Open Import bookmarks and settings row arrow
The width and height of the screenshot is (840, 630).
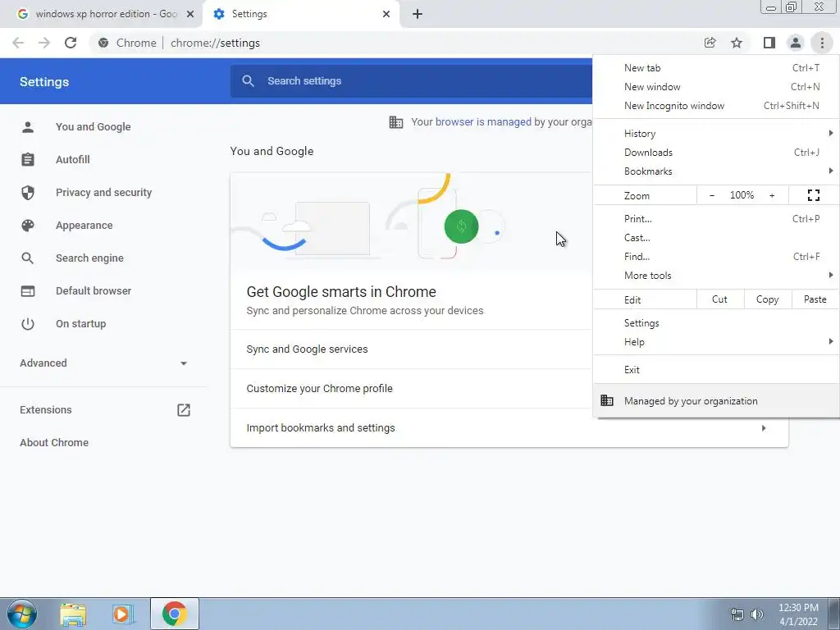tap(764, 428)
